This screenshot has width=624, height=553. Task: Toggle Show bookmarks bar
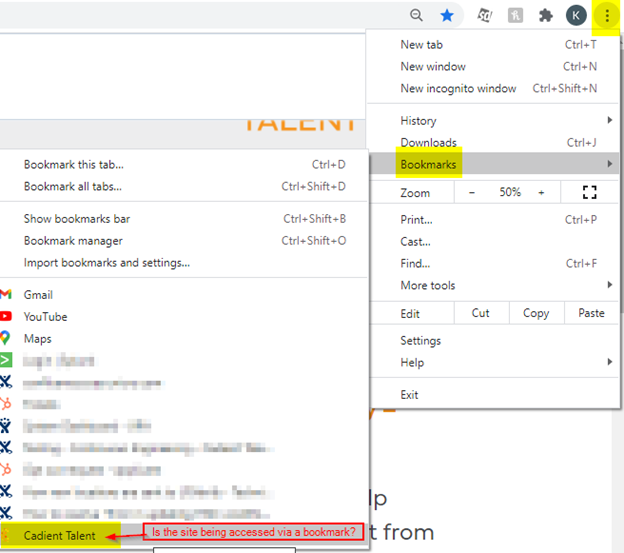point(184,219)
